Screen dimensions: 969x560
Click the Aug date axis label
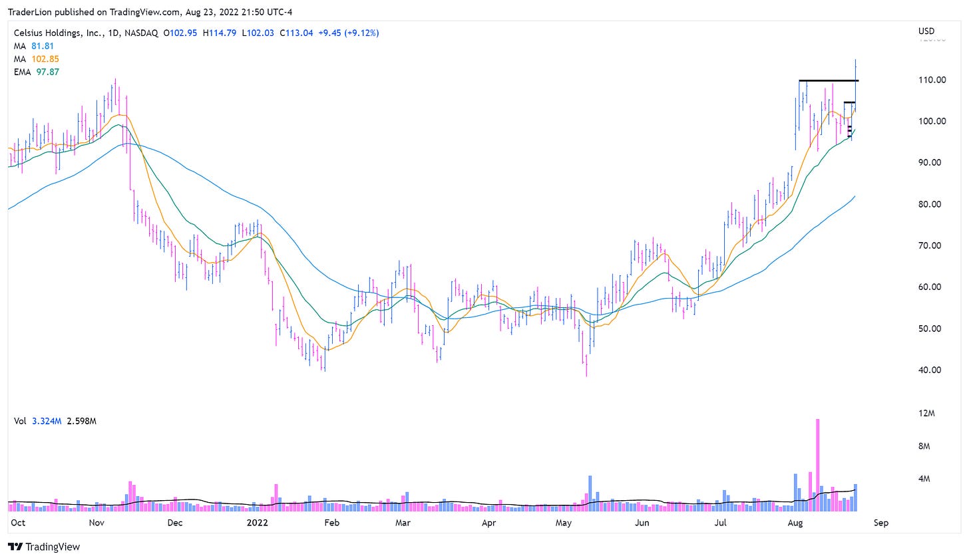tap(795, 523)
